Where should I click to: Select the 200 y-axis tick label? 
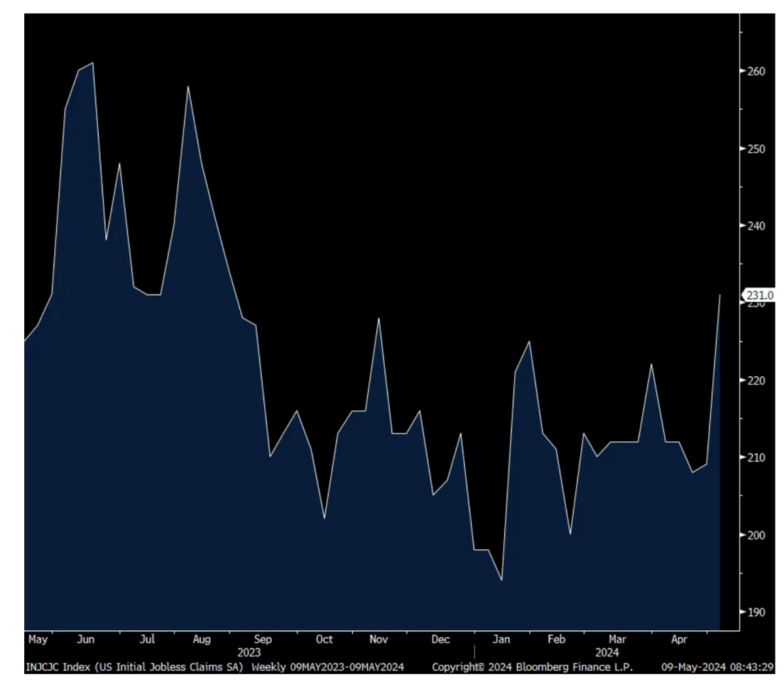click(756, 535)
